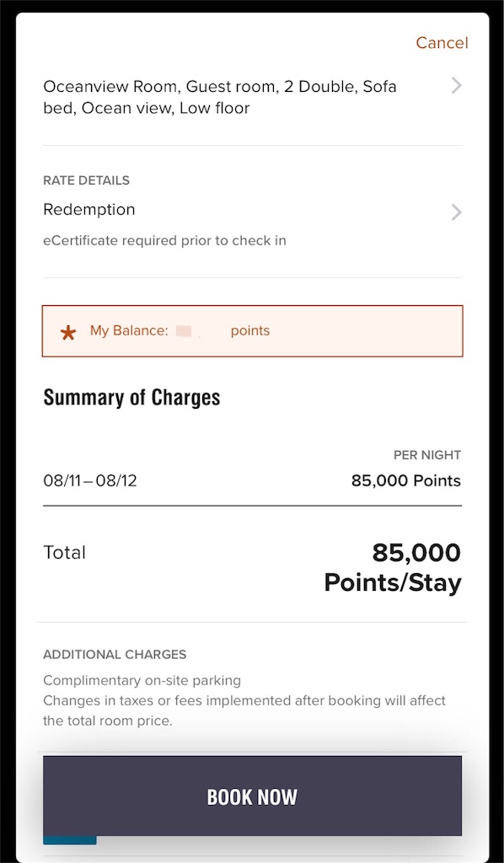Click the 85,000 Points/Stay total

click(392, 568)
